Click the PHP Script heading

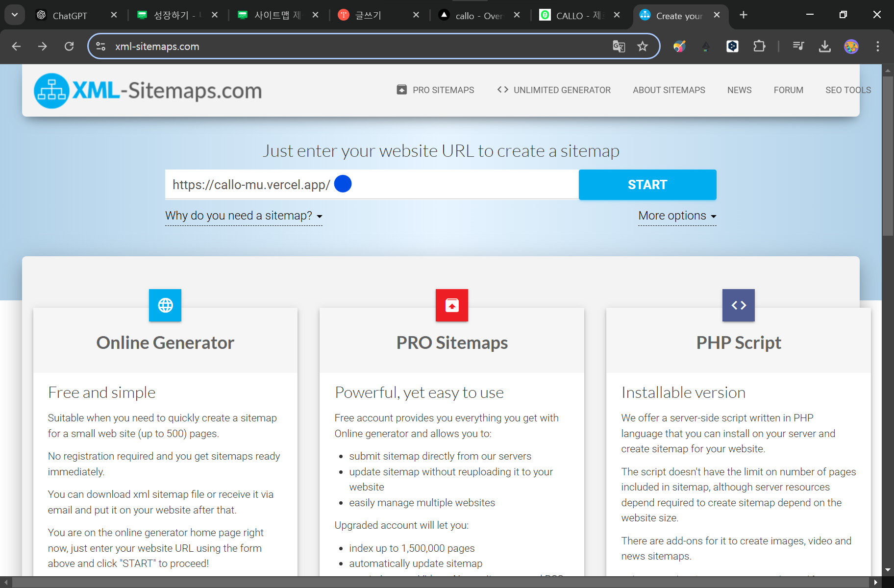pos(739,343)
